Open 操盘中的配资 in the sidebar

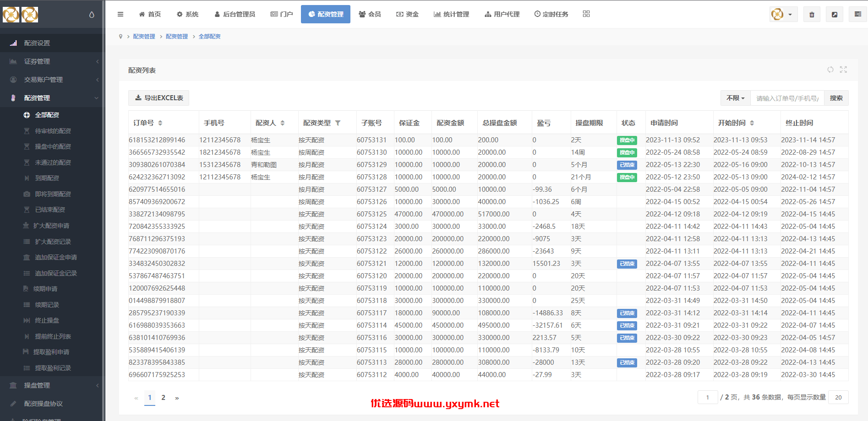53,146
